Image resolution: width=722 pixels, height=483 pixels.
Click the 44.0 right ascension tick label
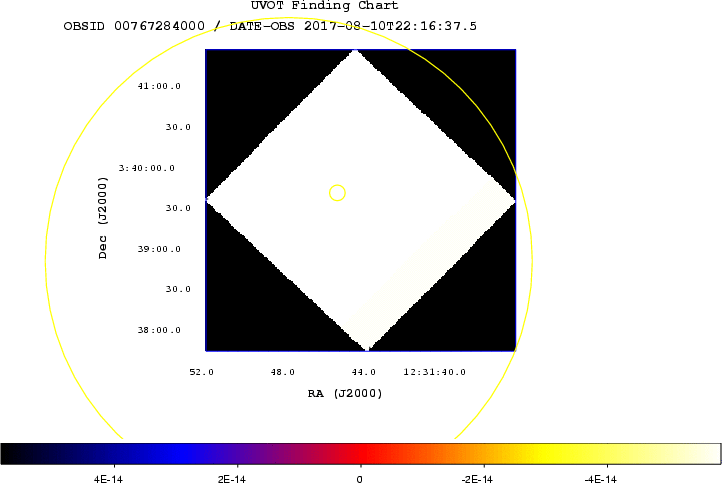click(364, 372)
